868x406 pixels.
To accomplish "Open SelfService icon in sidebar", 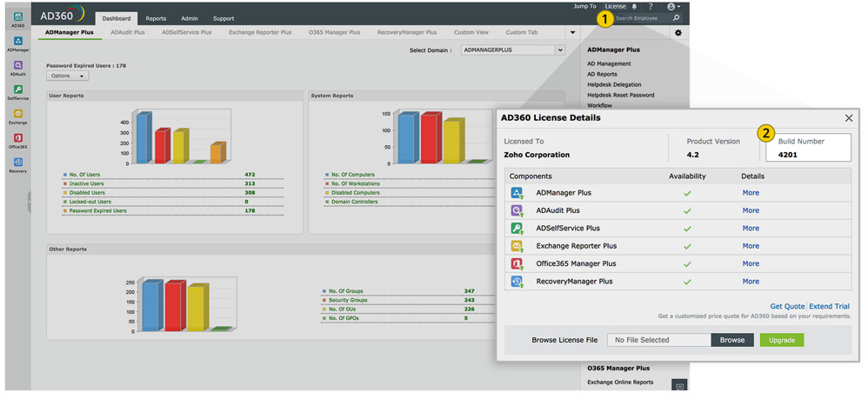I will [x=18, y=90].
